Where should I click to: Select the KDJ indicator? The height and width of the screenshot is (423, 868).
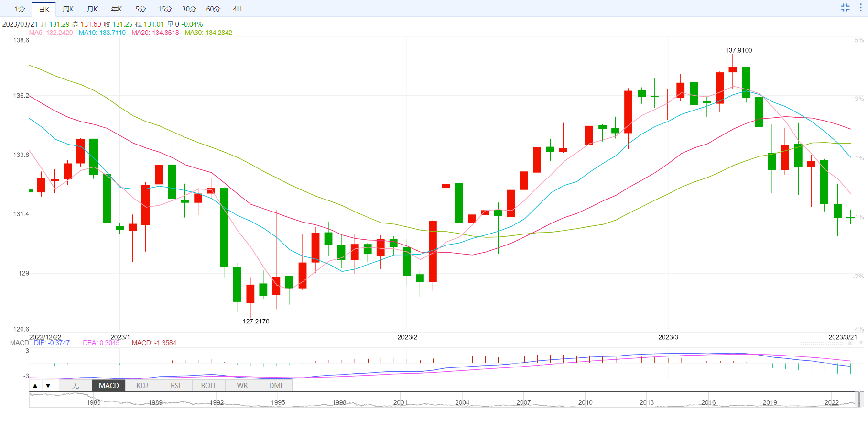[x=142, y=386]
